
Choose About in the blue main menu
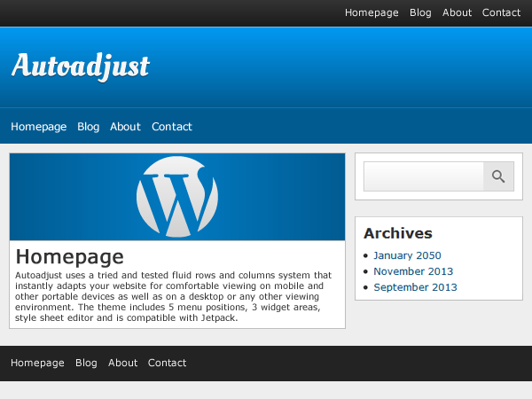(x=125, y=127)
